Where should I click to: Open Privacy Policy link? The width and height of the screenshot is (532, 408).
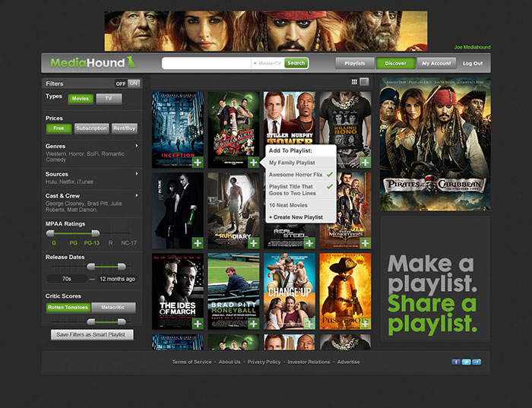pos(264,362)
